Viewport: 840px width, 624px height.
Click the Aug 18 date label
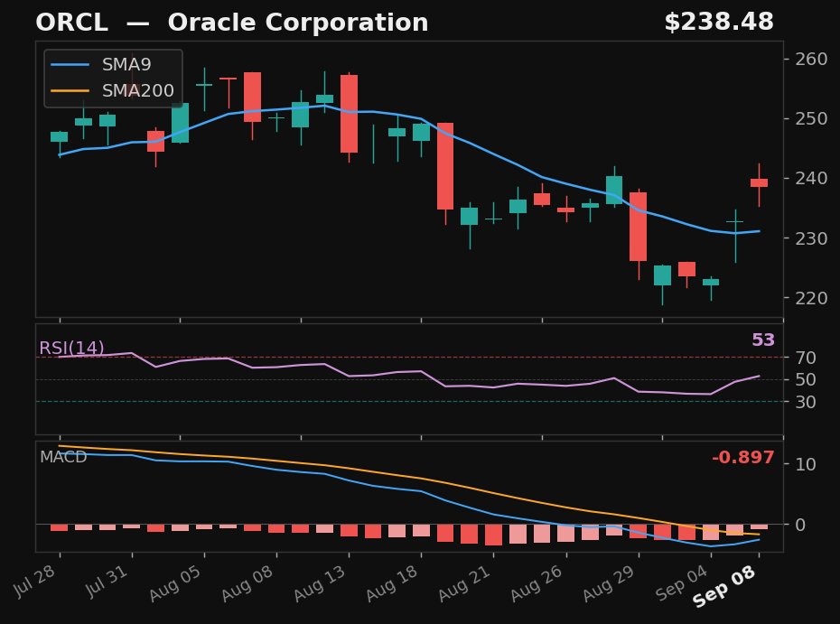click(x=393, y=582)
